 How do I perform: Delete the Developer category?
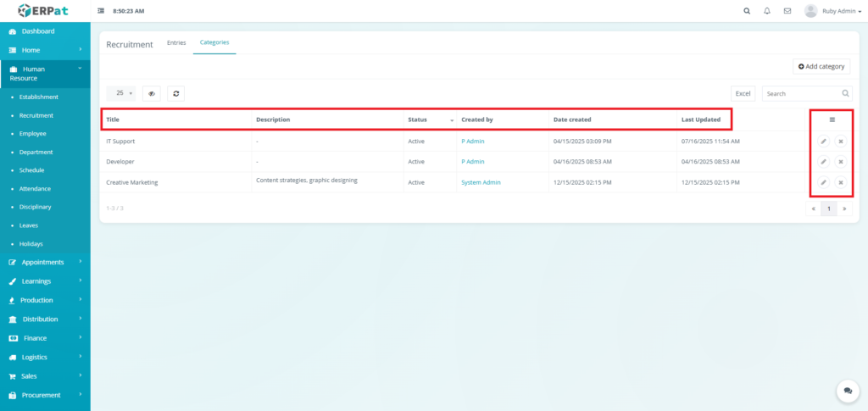(840, 161)
